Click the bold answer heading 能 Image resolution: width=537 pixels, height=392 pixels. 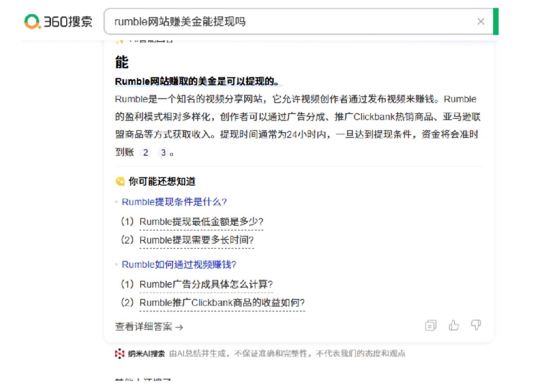[122, 62]
